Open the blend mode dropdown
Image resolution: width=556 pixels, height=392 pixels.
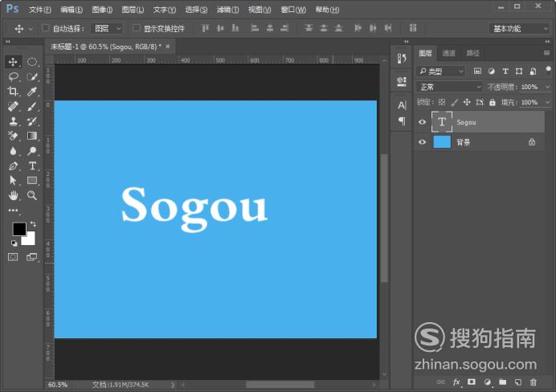pyautogui.click(x=449, y=87)
